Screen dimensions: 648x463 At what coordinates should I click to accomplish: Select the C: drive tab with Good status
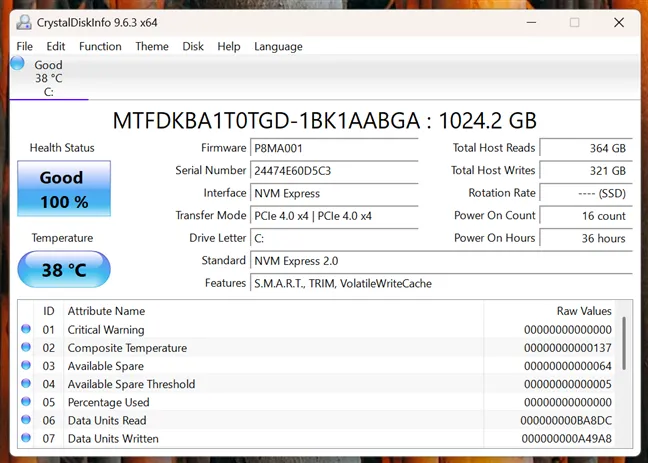(49, 78)
